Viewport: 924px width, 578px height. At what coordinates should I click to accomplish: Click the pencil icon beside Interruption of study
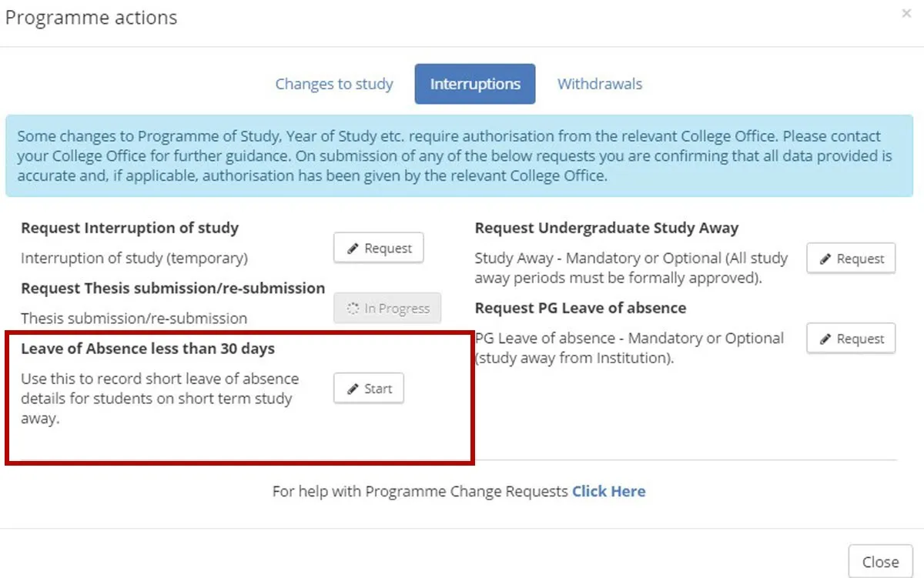tap(353, 249)
